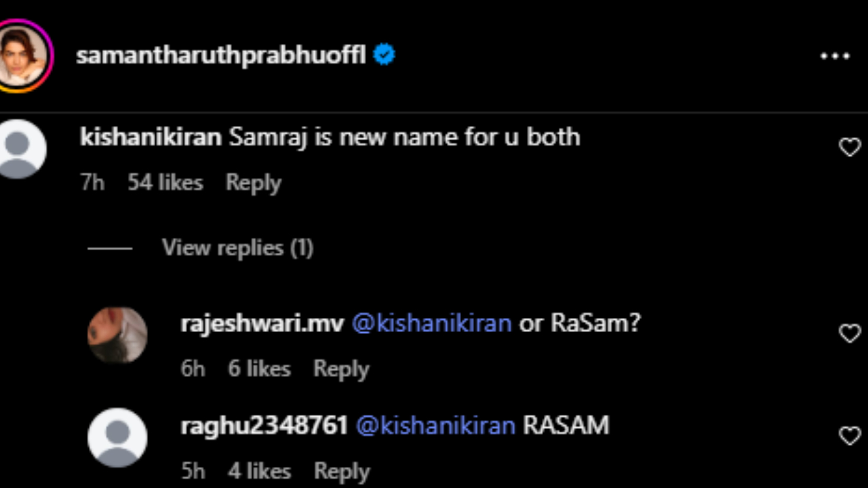View 4 likes on raghu2348761's comment
Image resolution: width=868 pixels, height=488 pixels.
tap(259, 471)
